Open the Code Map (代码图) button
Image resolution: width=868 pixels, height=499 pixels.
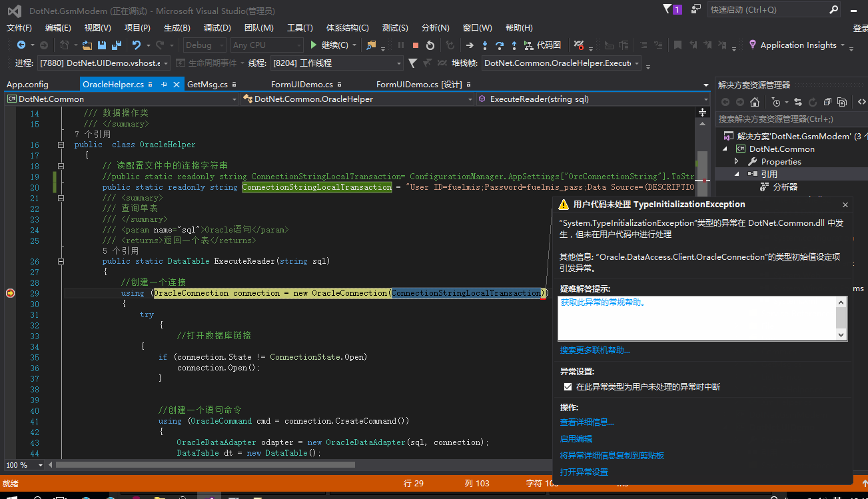point(543,45)
